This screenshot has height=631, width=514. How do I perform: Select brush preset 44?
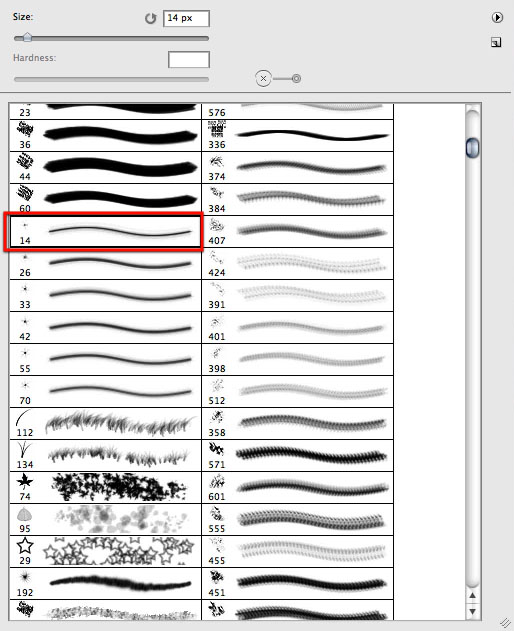pyautogui.click(x=105, y=167)
